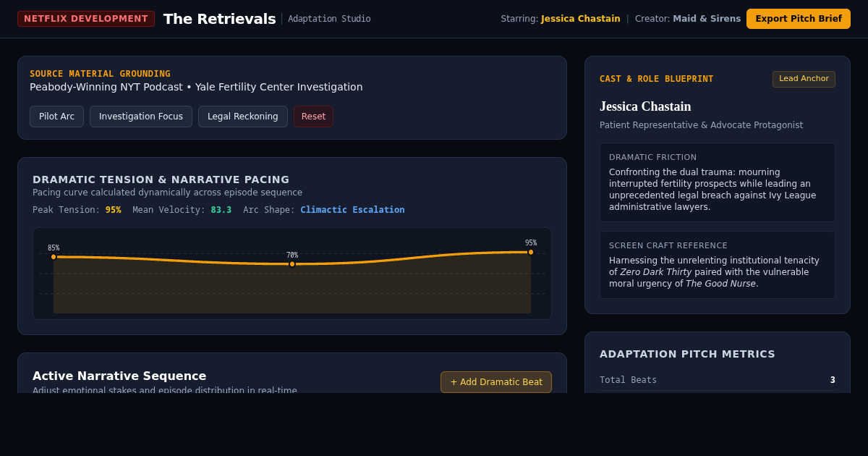
Task: Click the Peabody-Winning NYT Podcast line
Action: click(196, 87)
